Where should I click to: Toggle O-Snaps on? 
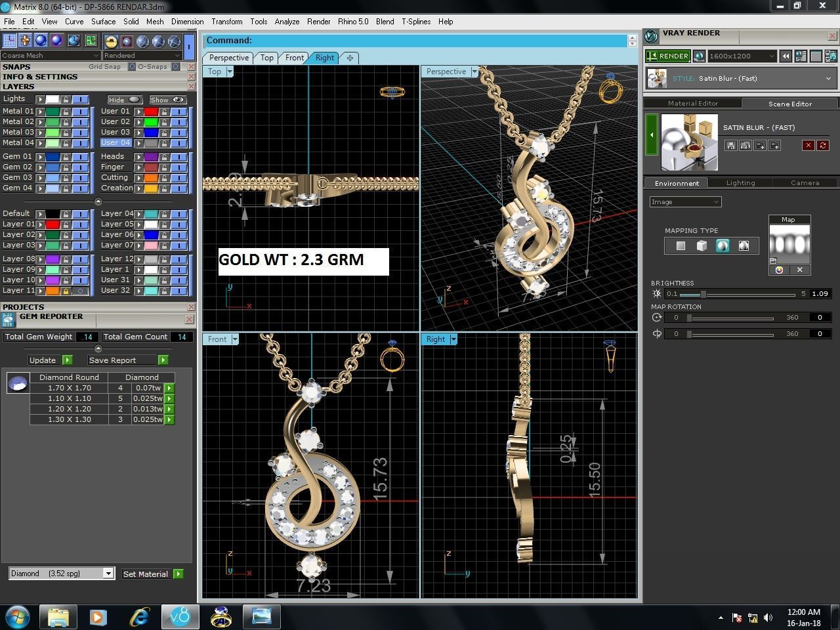tap(175, 66)
